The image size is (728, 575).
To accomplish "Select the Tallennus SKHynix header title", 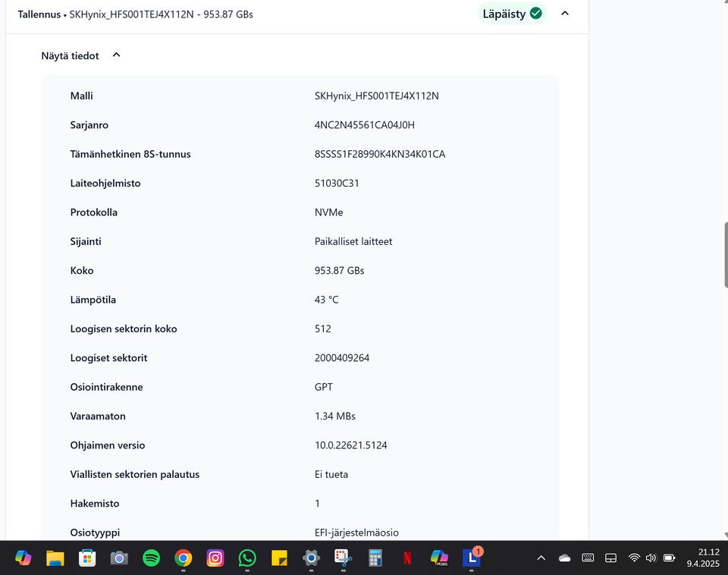I will point(135,14).
